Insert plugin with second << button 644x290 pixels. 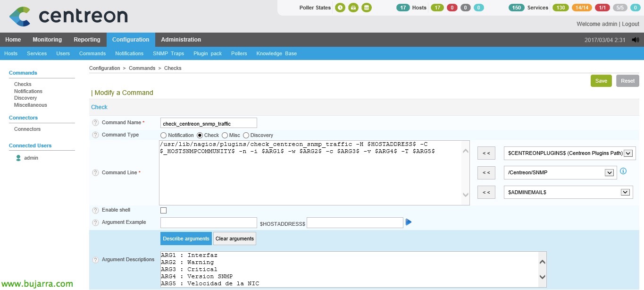tap(486, 173)
